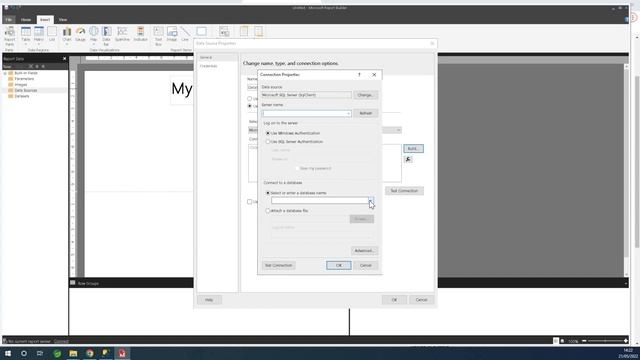Image resolution: width=640 pixels, height=360 pixels.
Task: Open Task View on the taskbar
Action: (x=40, y=353)
